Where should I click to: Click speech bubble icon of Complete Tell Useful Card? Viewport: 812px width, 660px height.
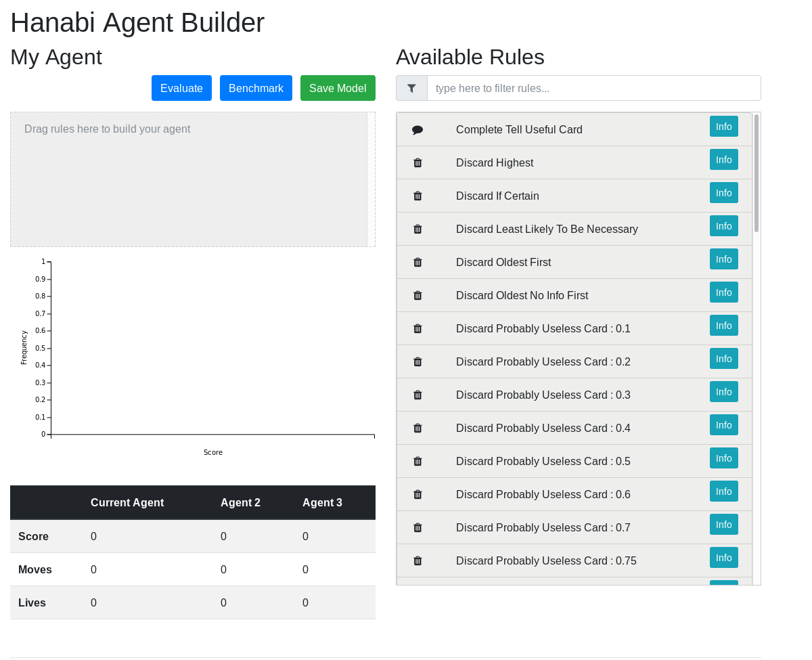click(418, 130)
